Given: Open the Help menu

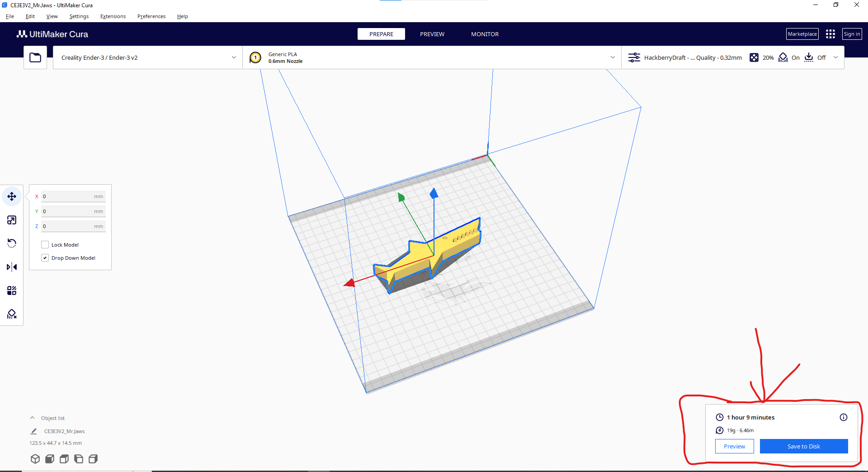Looking at the screenshot, I should (x=183, y=16).
